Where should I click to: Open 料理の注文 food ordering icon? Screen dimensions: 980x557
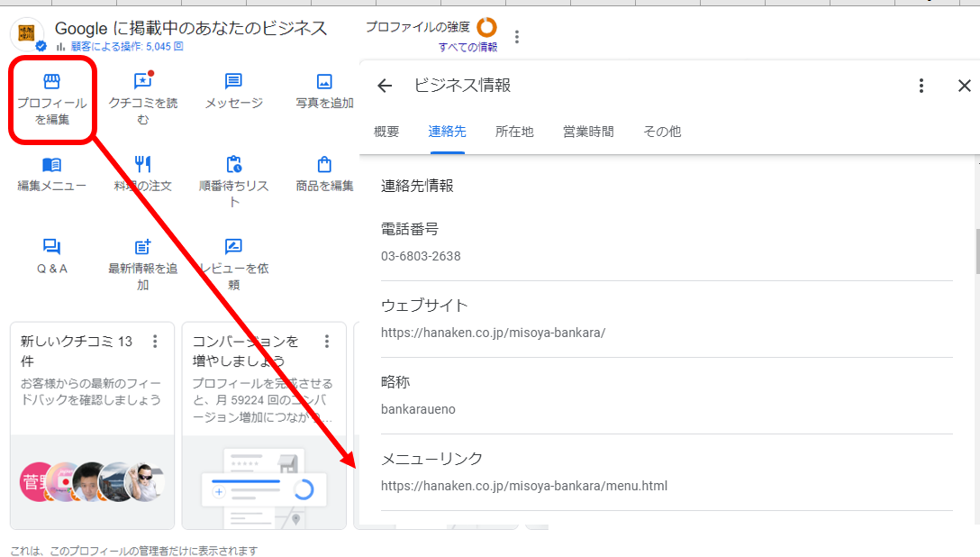click(x=142, y=164)
